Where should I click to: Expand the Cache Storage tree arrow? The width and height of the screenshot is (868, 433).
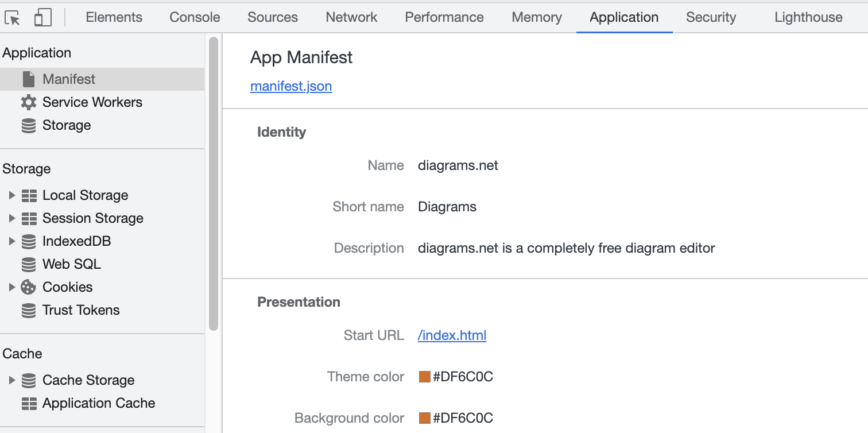11,380
